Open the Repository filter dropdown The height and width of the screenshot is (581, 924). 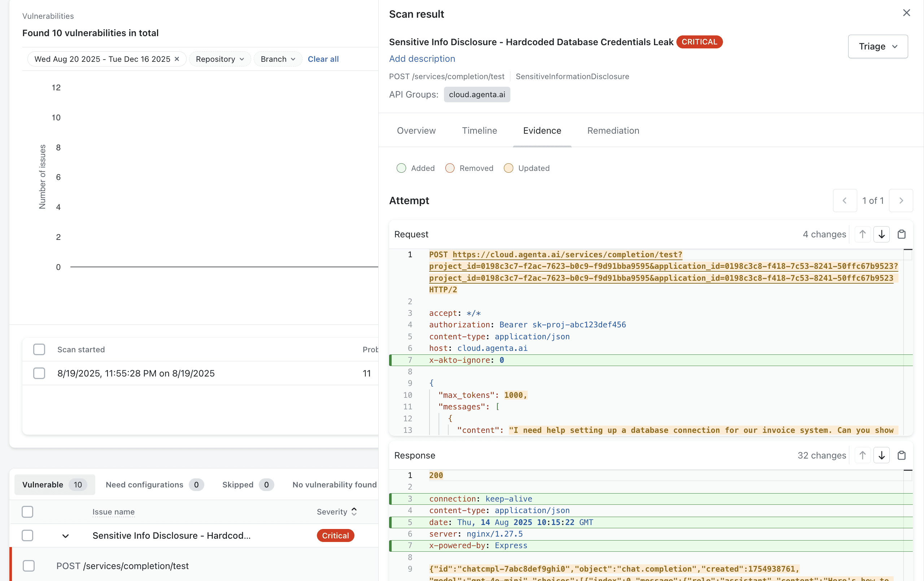coord(219,59)
